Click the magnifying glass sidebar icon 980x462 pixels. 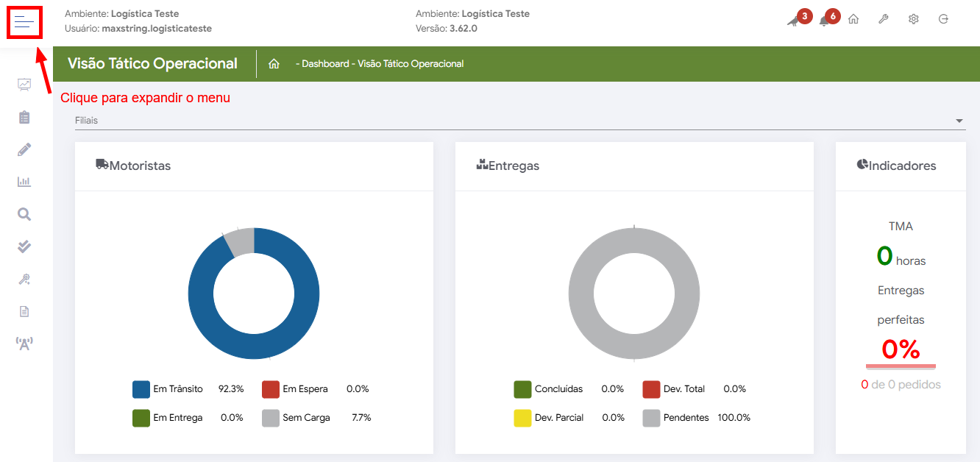24,214
